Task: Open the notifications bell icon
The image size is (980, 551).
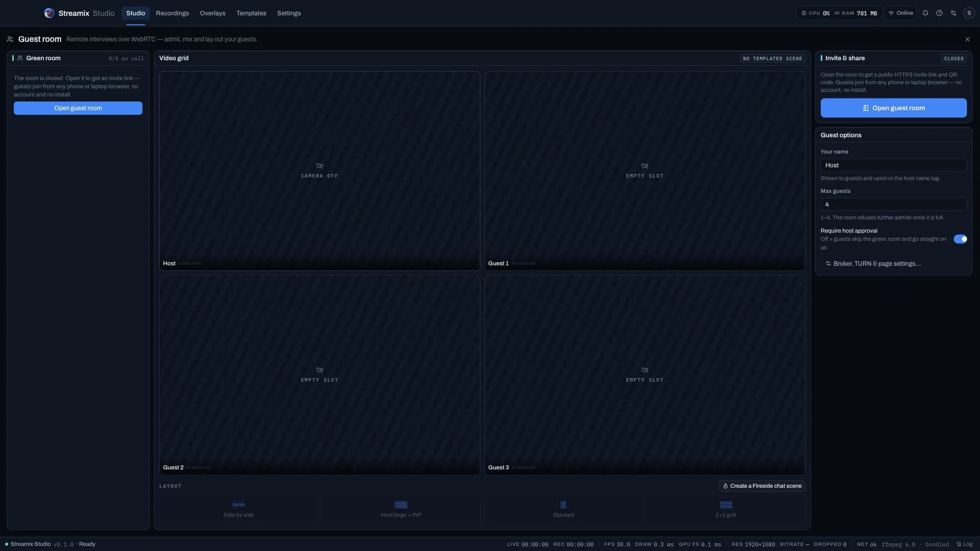Action: coord(925,13)
